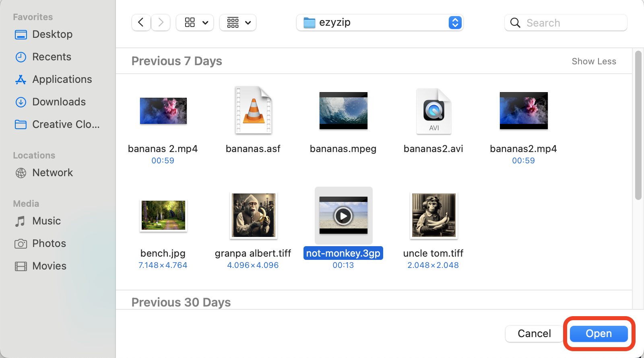Select bananas.mpeg wave thumbnail

coord(343,111)
